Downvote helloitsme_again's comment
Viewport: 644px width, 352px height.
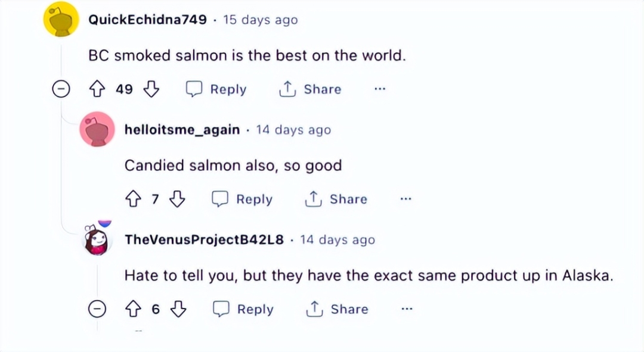[x=178, y=199]
